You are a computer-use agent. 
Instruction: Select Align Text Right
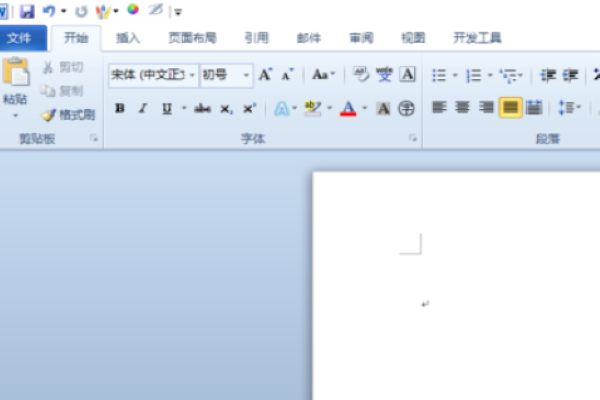click(x=486, y=108)
